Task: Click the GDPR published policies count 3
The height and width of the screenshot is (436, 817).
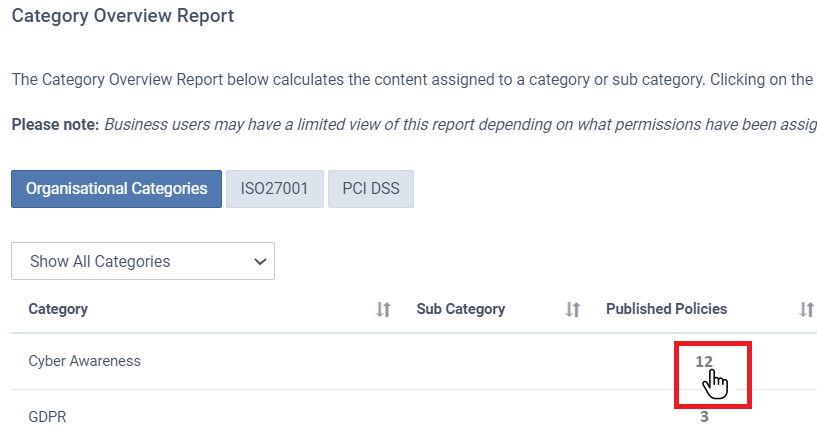Action: 704,417
